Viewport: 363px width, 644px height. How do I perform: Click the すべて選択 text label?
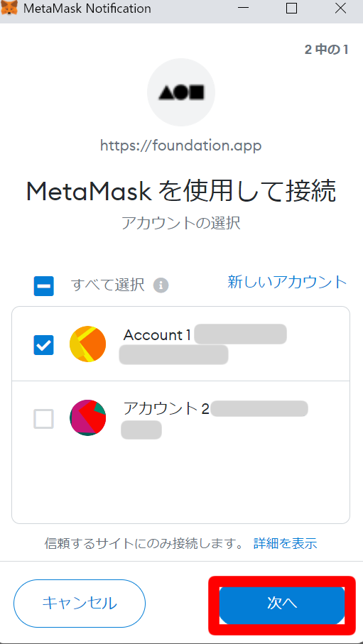[108, 285]
